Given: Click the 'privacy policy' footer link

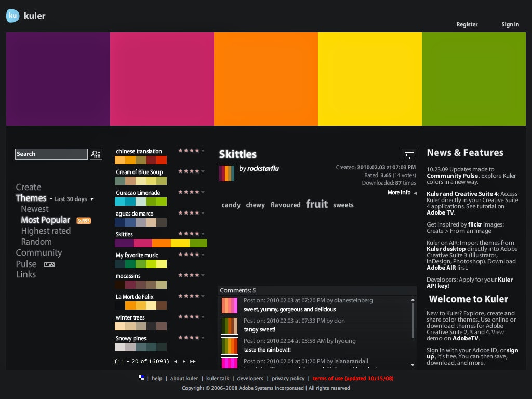Looking at the screenshot, I should coord(288,378).
